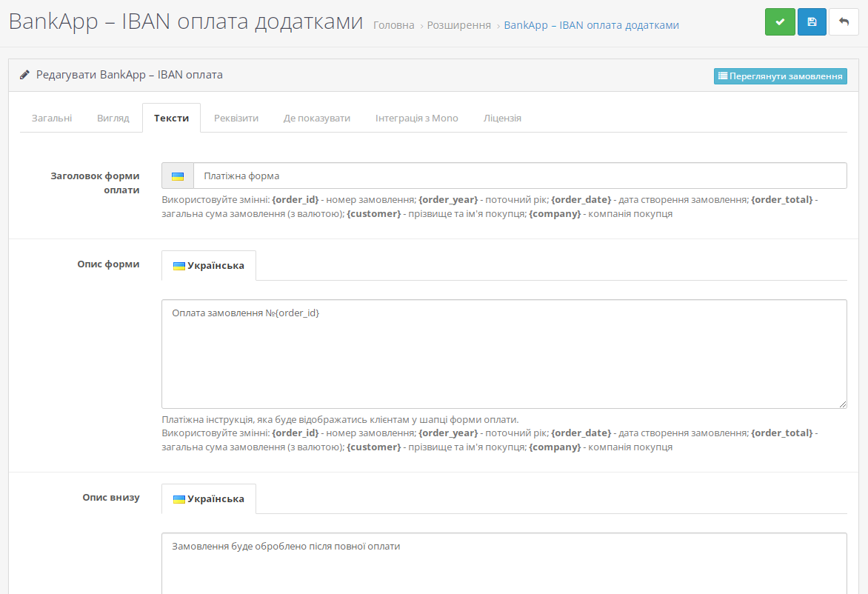The width and height of the screenshot is (868, 594).
Task: Switch to the Інтеграція з Mono tab
Action: pyautogui.click(x=416, y=119)
